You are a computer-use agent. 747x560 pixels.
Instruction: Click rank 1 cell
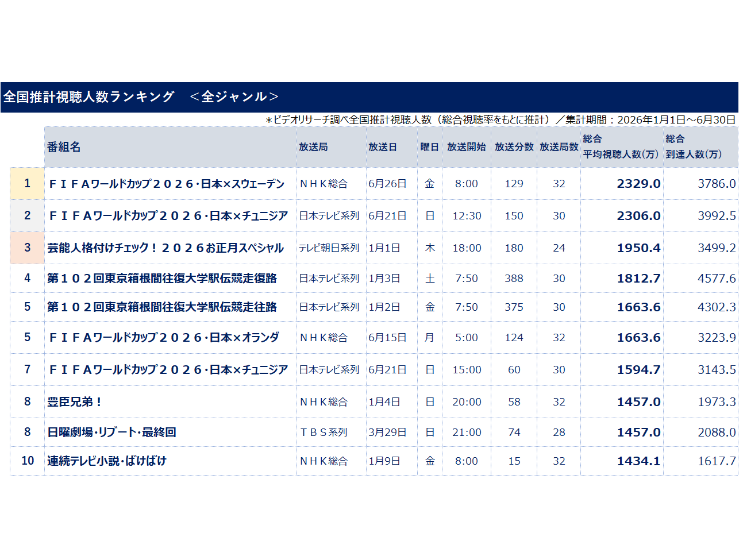point(27,183)
